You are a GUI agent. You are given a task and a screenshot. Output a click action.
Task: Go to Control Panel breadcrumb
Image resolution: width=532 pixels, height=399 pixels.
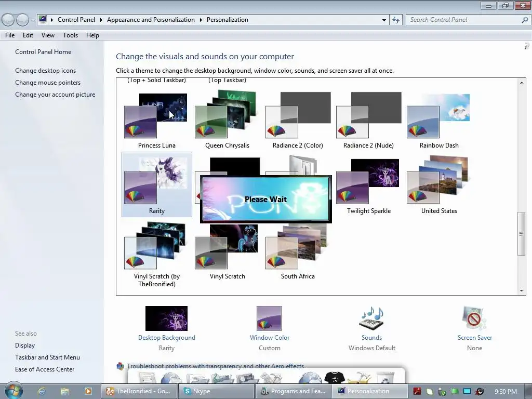point(76,20)
